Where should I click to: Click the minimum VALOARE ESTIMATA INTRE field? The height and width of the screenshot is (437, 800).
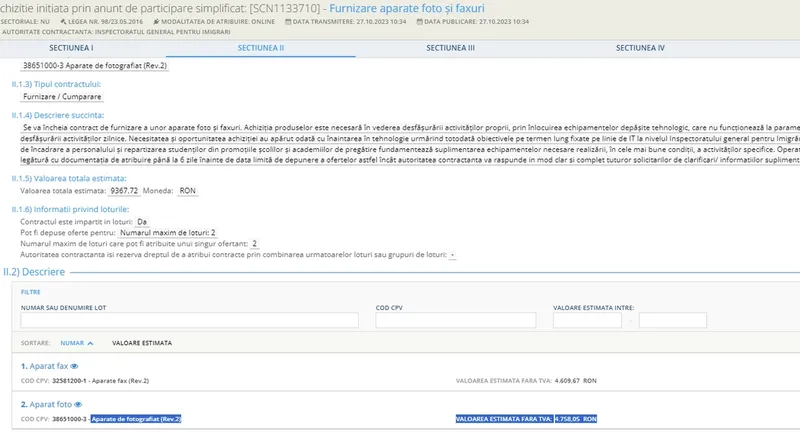(587, 320)
